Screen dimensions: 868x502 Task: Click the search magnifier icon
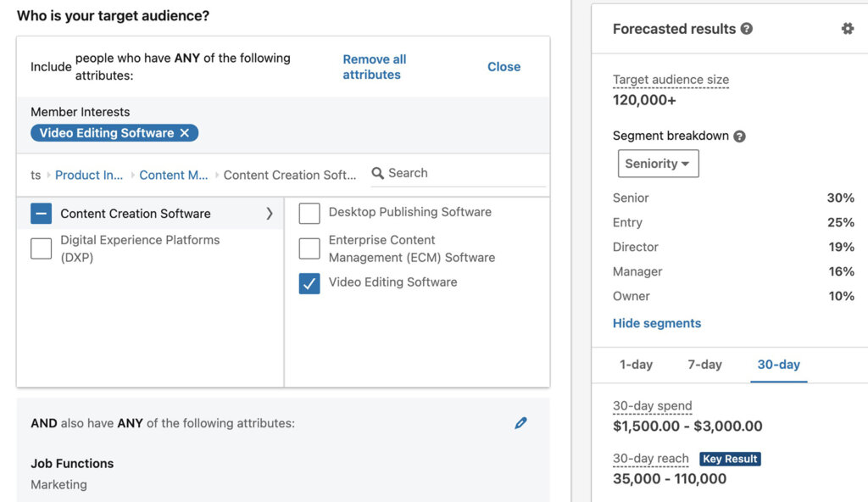[377, 173]
